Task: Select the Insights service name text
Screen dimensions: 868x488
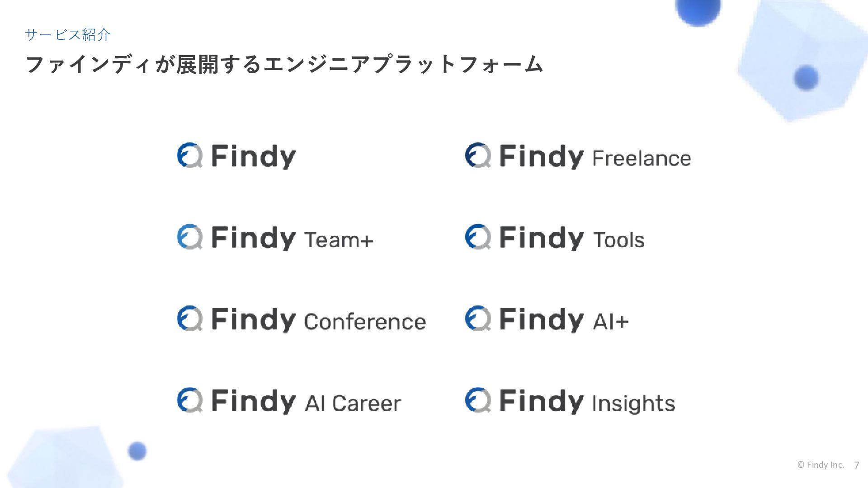Action: pos(633,404)
